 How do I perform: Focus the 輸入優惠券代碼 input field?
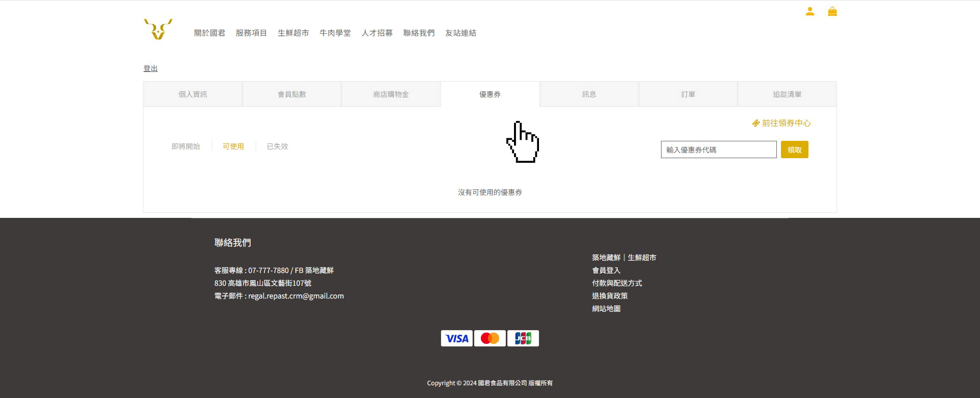(719, 150)
